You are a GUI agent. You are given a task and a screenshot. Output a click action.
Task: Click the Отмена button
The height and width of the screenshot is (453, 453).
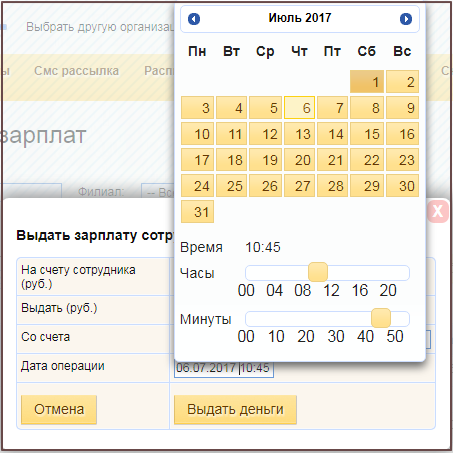click(59, 410)
